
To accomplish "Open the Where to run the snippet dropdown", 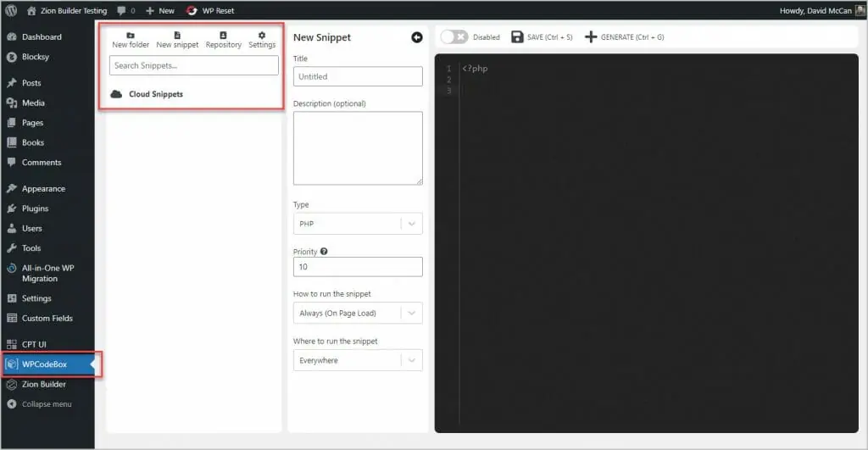I will tap(358, 360).
